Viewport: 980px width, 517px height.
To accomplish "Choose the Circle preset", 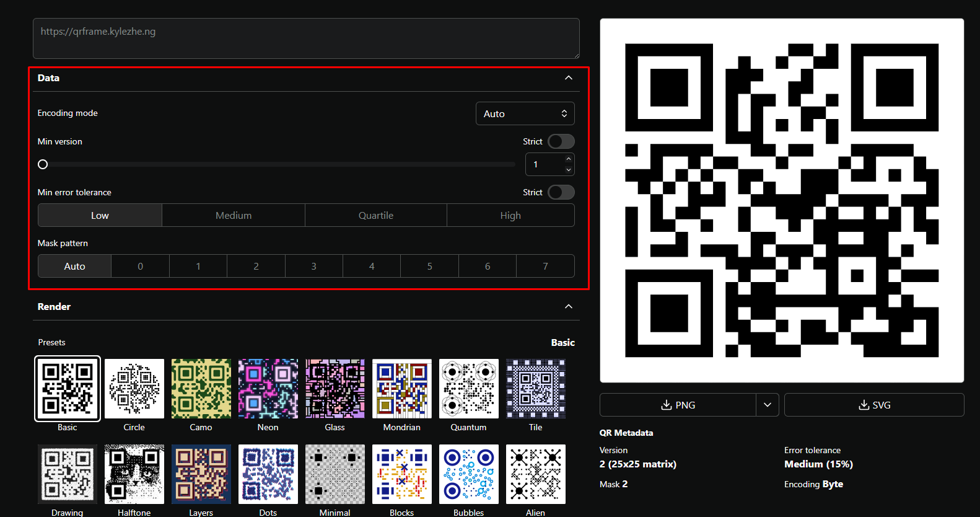I will click(x=134, y=389).
